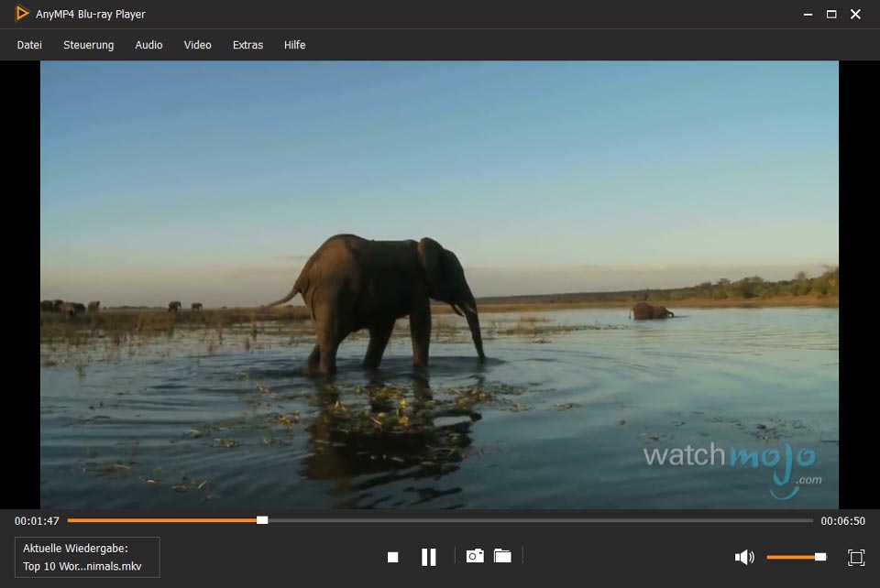Close the AnyMP4 Blu-ray Player window

point(855,15)
